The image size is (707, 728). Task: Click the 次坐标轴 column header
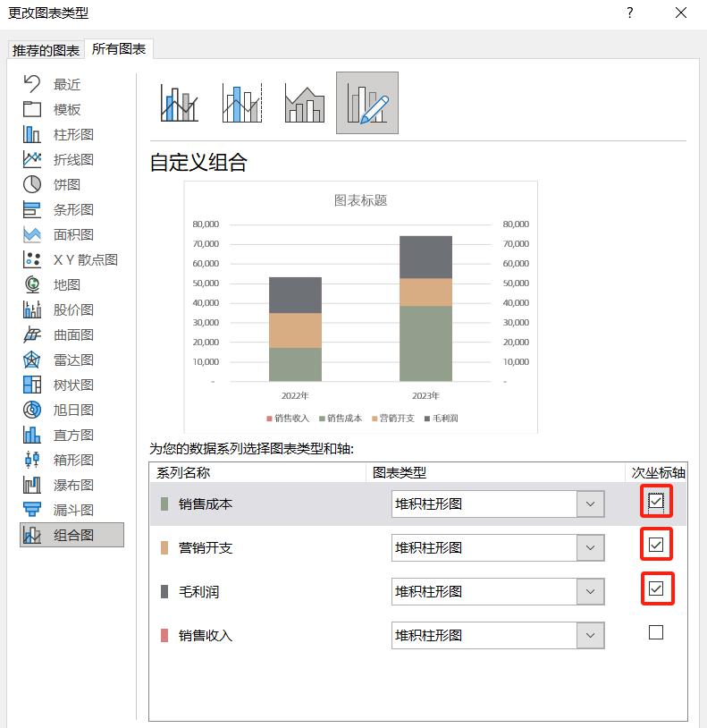coord(659,472)
